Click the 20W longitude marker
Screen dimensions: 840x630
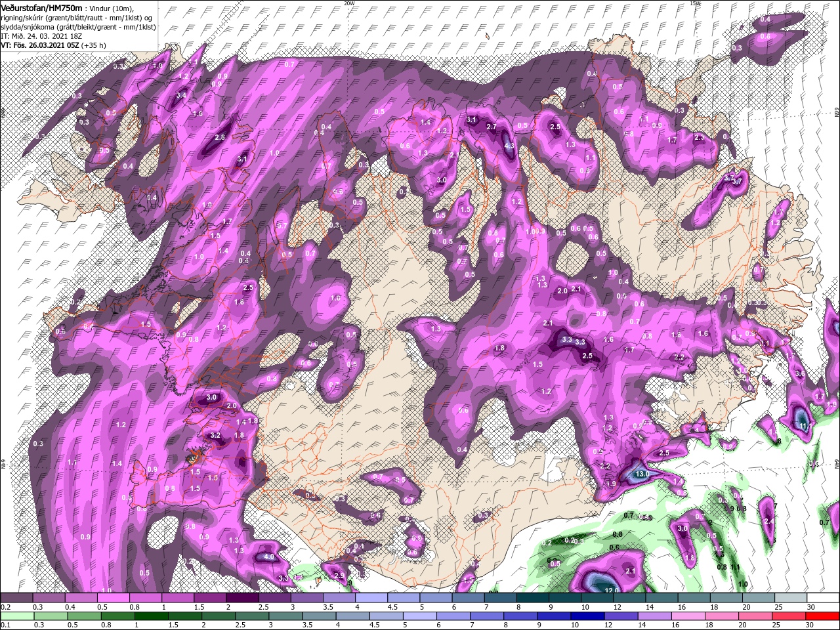tap(349, 3)
